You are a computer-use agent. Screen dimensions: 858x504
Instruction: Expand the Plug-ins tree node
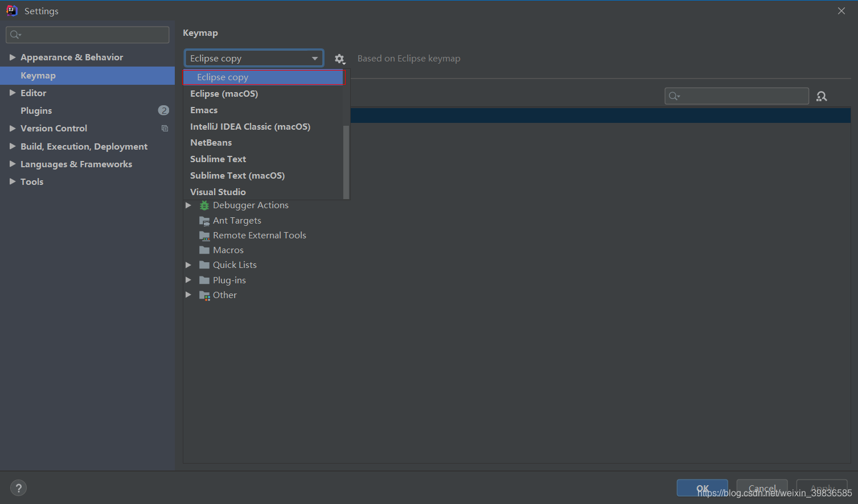[188, 280]
